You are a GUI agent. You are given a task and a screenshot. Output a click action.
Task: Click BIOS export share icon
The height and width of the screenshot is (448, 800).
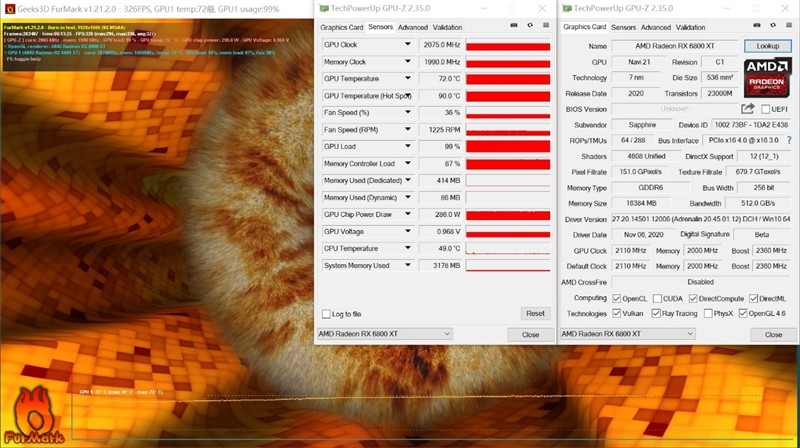click(x=747, y=108)
